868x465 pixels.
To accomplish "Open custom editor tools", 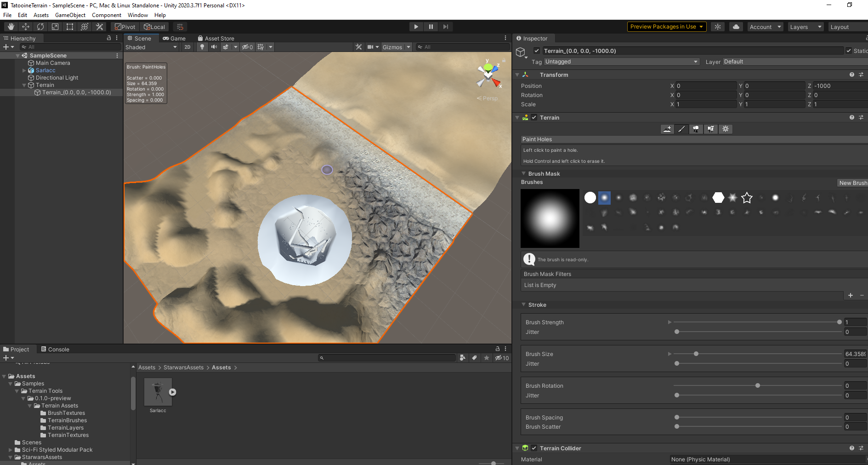I will [x=99, y=27].
